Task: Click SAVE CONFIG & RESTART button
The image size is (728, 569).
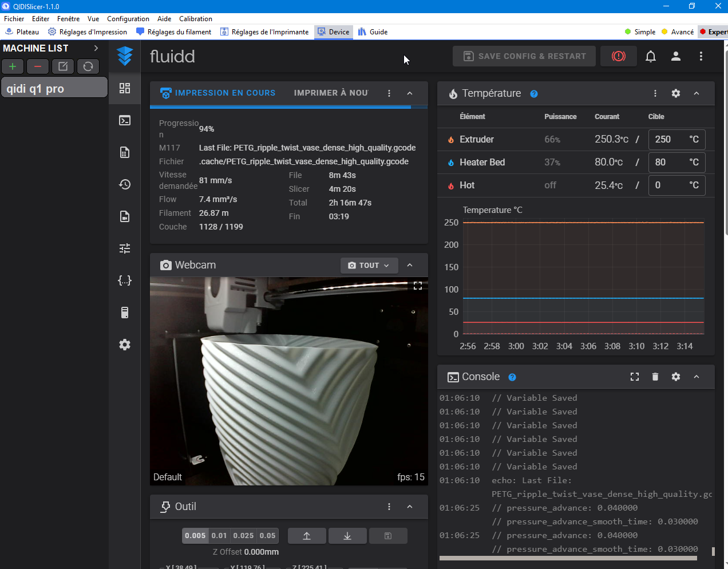Action: tap(524, 56)
